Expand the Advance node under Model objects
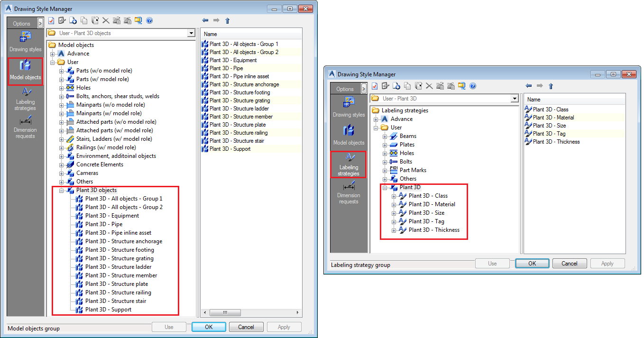The height and width of the screenshot is (338, 644). tap(53, 54)
